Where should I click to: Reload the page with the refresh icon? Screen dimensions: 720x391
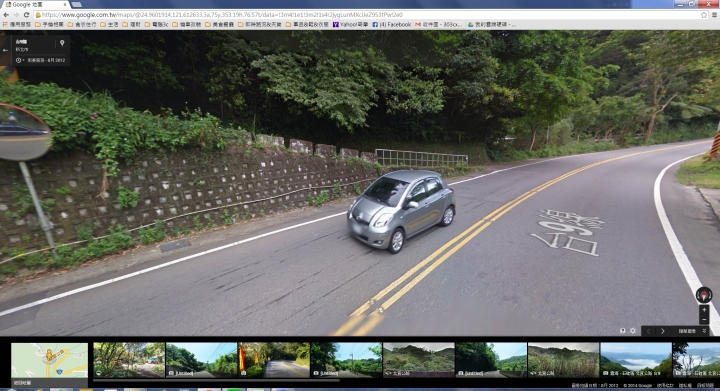(x=26, y=15)
